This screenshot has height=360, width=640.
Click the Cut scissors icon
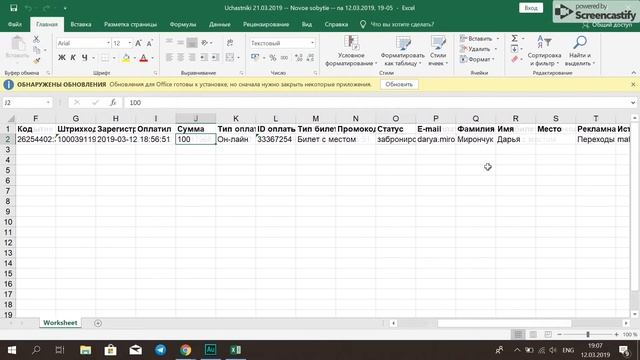[x=36, y=39]
